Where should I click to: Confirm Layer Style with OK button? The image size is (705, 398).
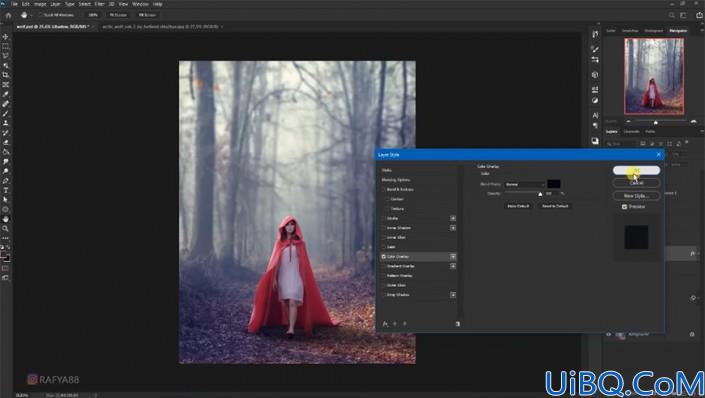pyautogui.click(x=636, y=170)
